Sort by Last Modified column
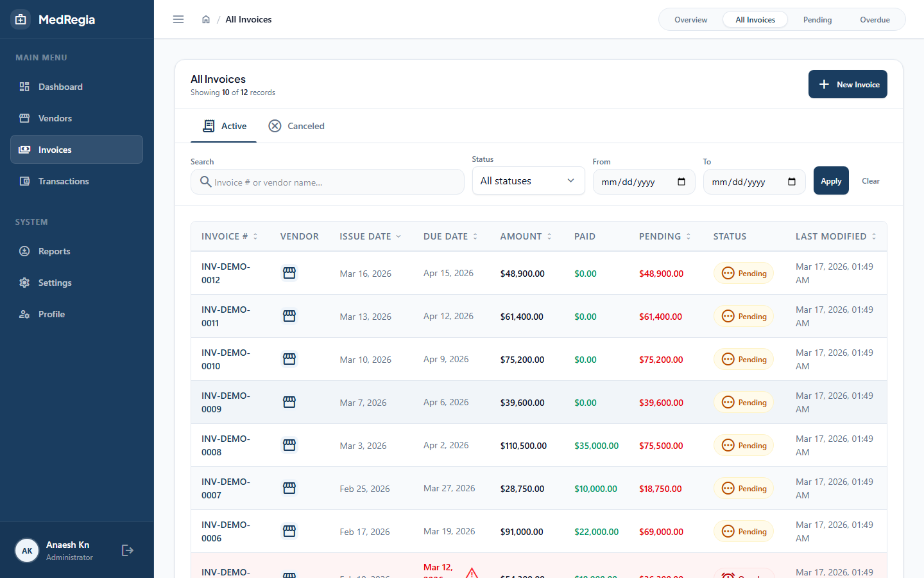This screenshot has width=924, height=578. pyautogui.click(x=835, y=236)
